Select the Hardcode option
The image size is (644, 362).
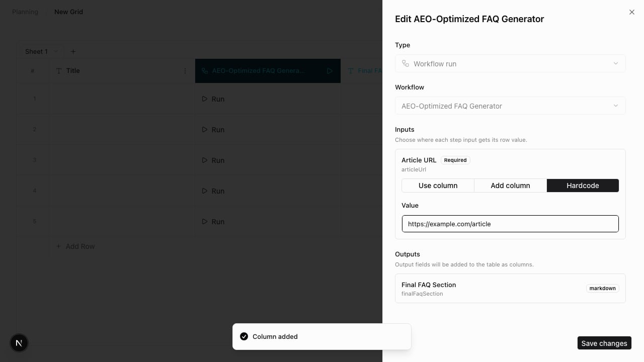click(x=583, y=186)
